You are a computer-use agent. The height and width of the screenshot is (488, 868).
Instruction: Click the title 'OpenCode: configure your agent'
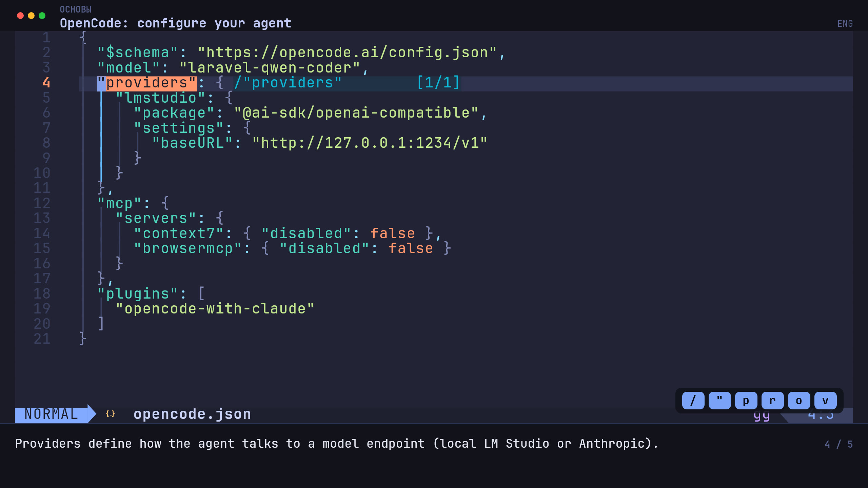[x=176, y=23]
